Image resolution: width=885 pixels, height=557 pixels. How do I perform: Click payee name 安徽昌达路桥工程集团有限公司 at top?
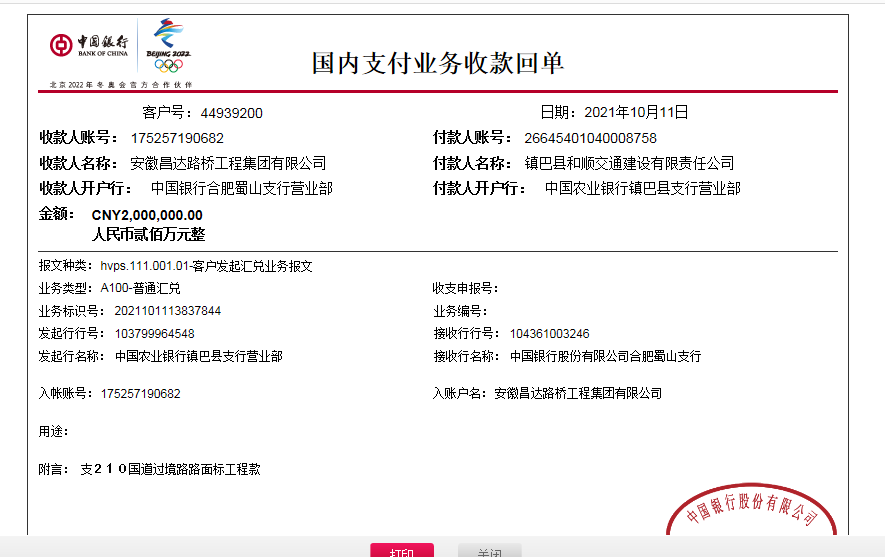click(x=228, y=163)
